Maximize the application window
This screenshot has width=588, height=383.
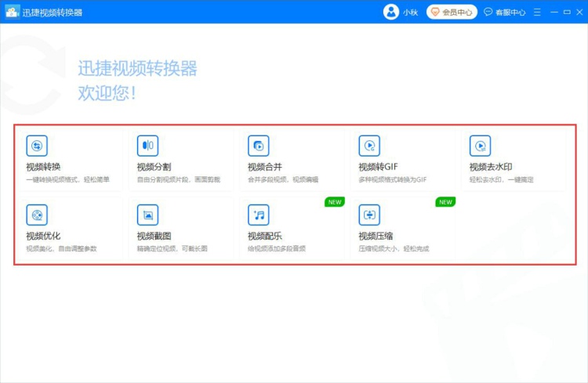567,13
